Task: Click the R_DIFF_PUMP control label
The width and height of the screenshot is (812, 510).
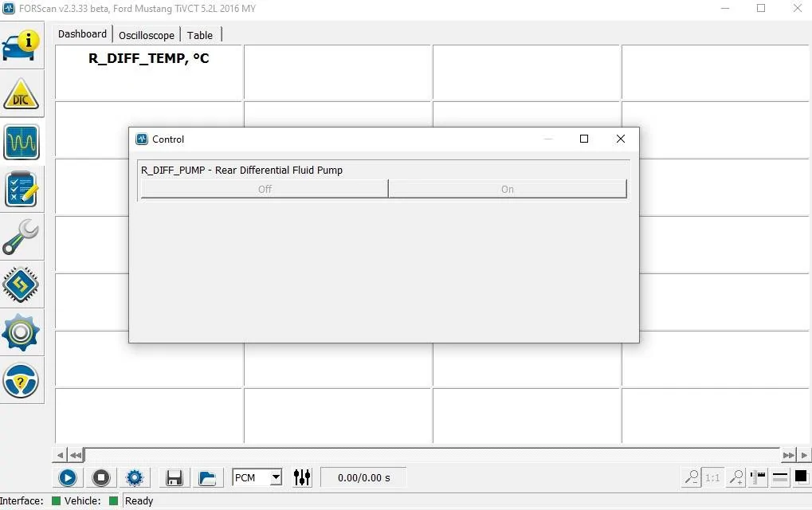Action: [241, 171]
